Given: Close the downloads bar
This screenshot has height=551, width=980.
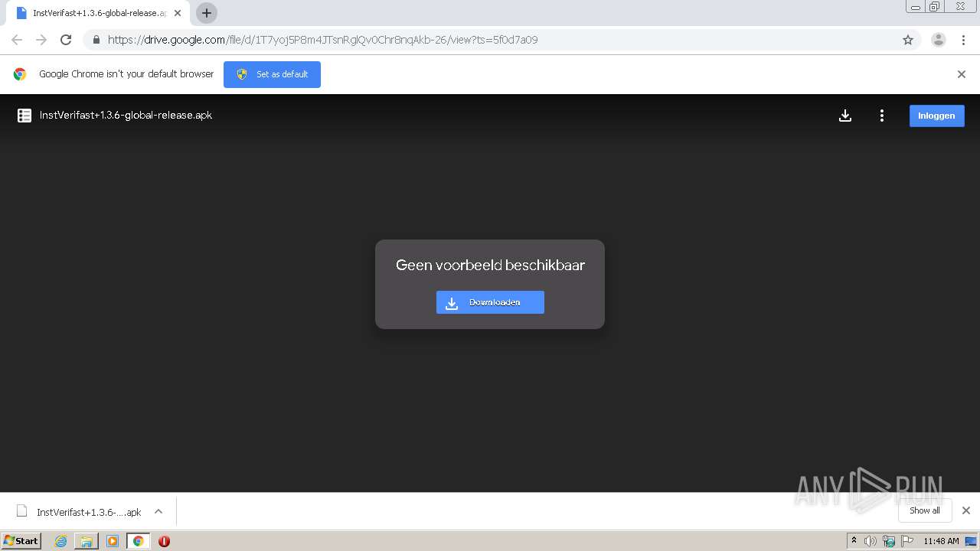Looking at the screenshot, I should (x=966, y=510).
